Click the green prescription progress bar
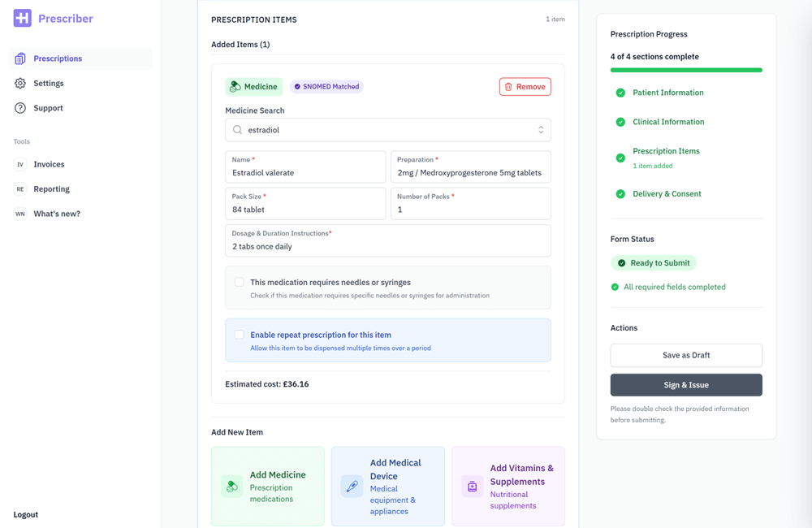 (x=686, y=71)
